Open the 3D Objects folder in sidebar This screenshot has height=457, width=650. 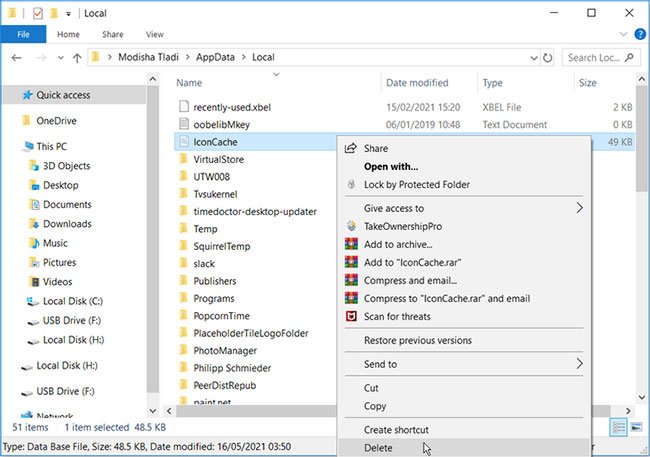pos(66,166)
